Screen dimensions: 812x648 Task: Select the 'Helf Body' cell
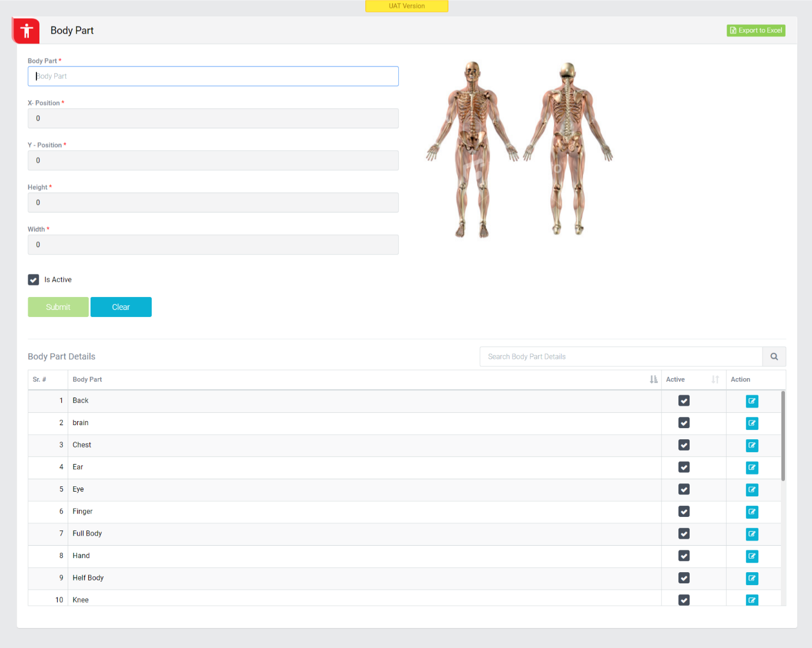pyautogui.click(x=364, y=578)
